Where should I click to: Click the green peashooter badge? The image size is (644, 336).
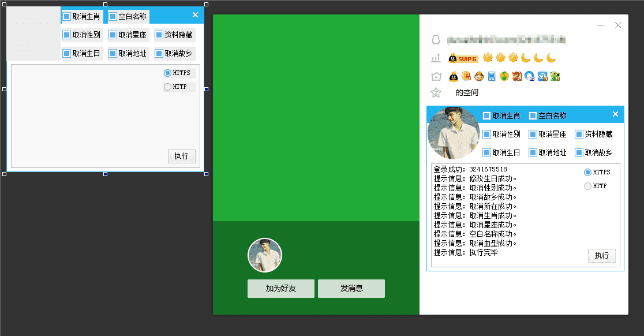tap(555, 76)
